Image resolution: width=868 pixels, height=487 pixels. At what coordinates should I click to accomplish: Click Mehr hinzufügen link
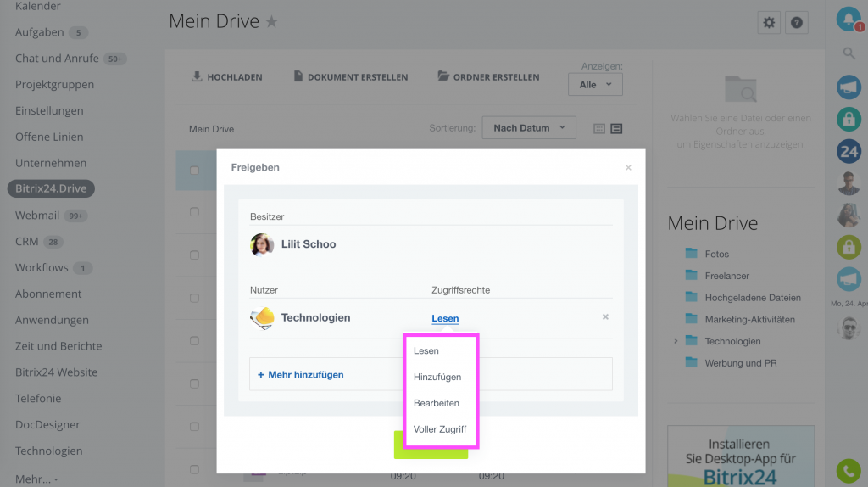(x=301, y=374)
